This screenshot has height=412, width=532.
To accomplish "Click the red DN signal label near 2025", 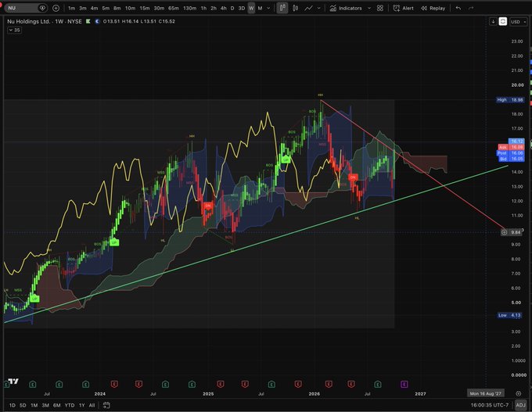I will point(207,206).
